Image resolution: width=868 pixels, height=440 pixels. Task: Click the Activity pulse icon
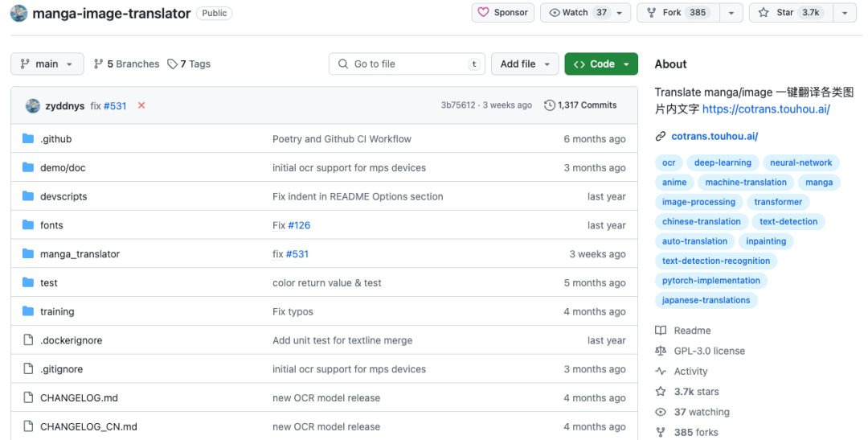coord(661,372)
